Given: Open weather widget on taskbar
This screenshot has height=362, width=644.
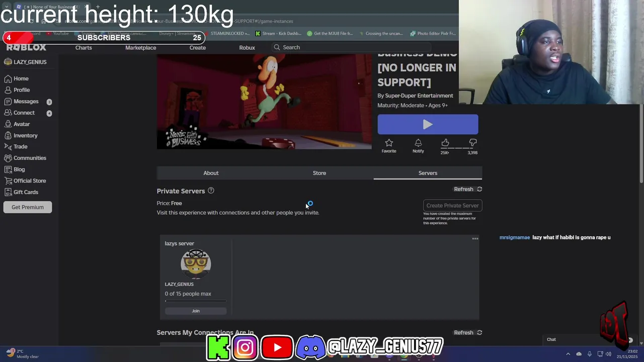Looking at the screenshot, I should coord(23,353).
